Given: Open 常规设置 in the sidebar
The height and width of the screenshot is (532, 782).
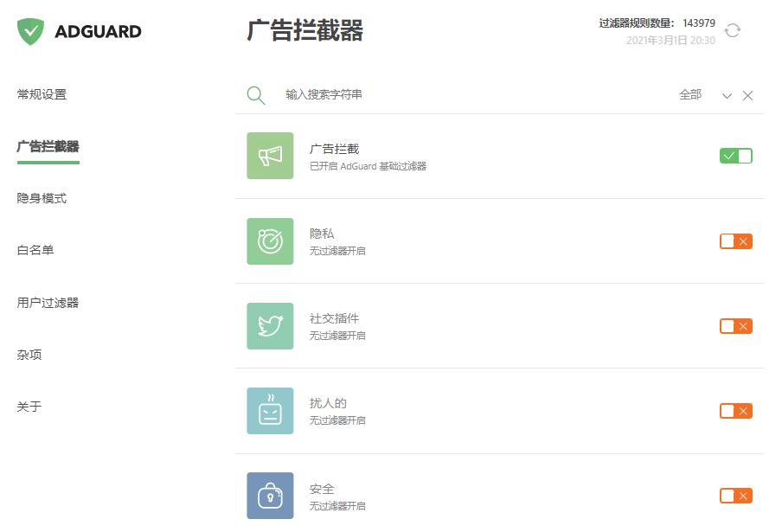Looking at the screenshot, I should 42,94.
